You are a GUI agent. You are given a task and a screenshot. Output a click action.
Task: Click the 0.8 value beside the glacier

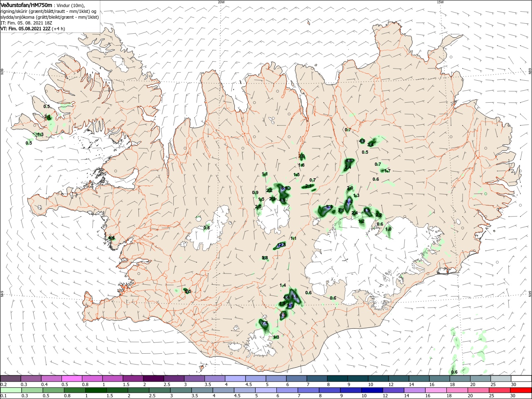207,228
